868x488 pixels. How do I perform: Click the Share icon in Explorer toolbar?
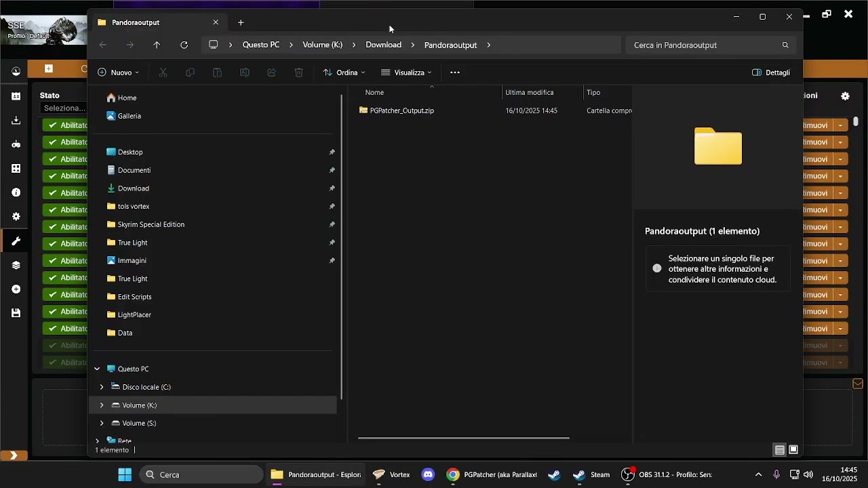pyautogui.click(x=271, y=73)
